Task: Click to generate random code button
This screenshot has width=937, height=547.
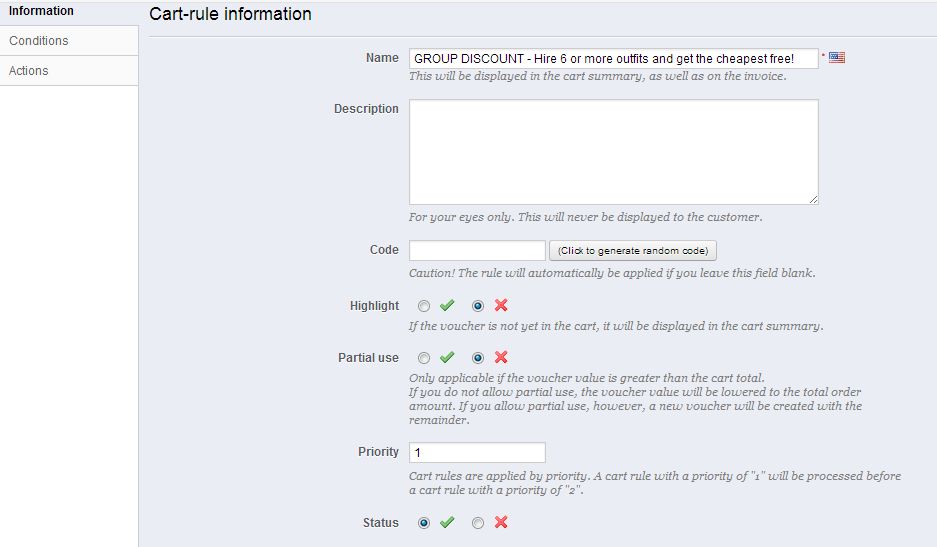Action: pos(633,250)
